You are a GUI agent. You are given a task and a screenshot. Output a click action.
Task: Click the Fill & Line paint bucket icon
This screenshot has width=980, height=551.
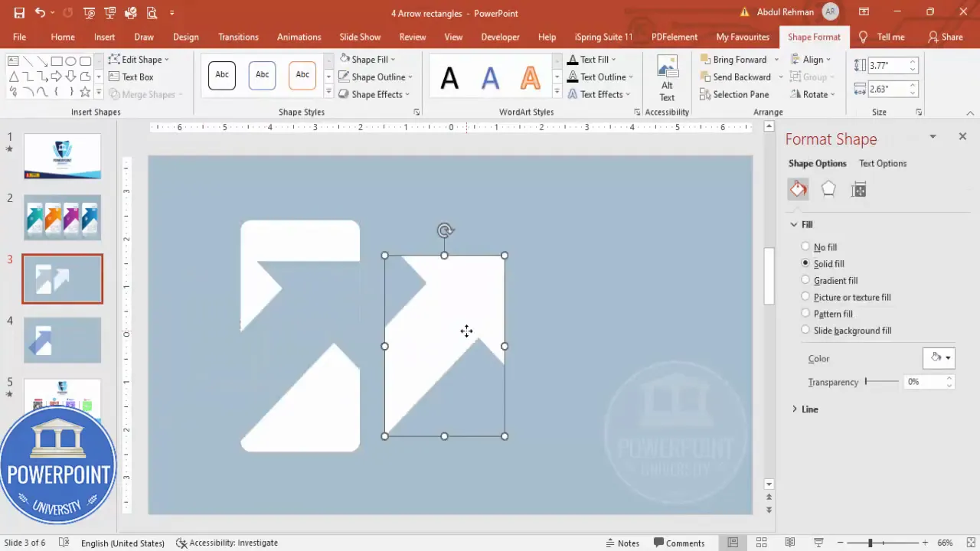coord(798,189)
